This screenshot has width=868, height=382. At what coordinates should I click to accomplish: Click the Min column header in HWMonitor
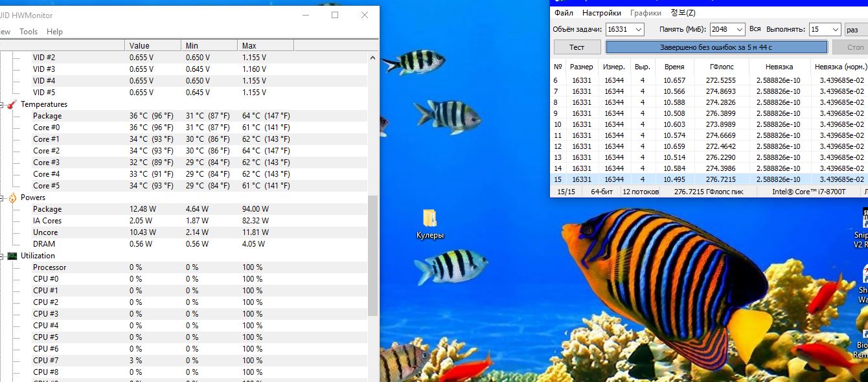pyautogui.click(x=209, y=45)
